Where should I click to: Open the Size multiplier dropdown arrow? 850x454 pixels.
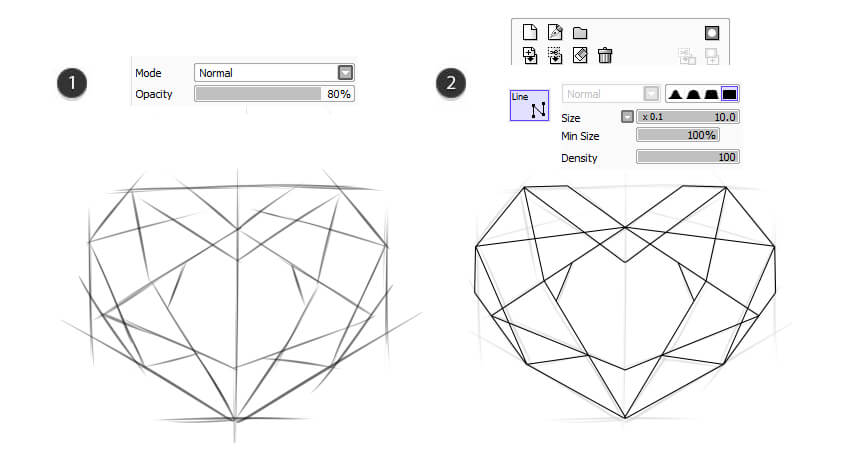pyautogui.click(x=627, y=117)
